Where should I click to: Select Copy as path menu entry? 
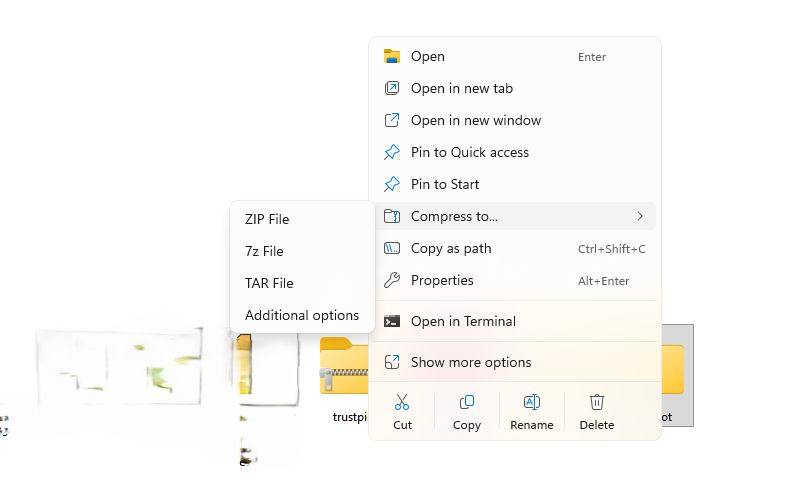point(451,249)
